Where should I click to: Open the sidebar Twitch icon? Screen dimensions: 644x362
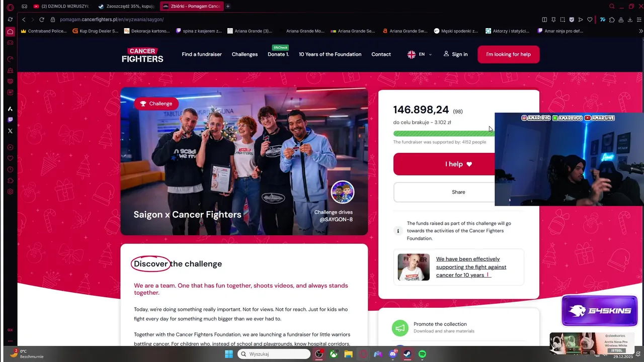pyautogui.click(x=10, y=120)
